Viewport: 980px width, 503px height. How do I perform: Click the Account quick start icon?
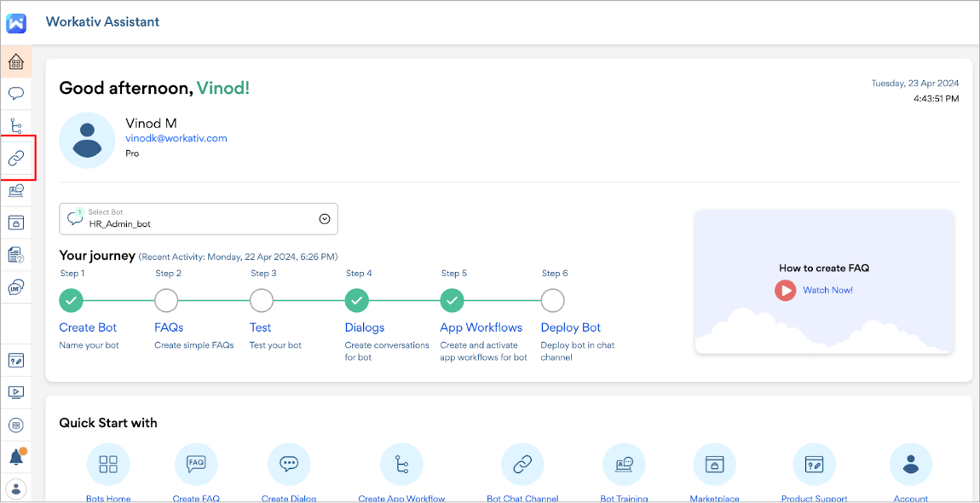pos(911,465)
